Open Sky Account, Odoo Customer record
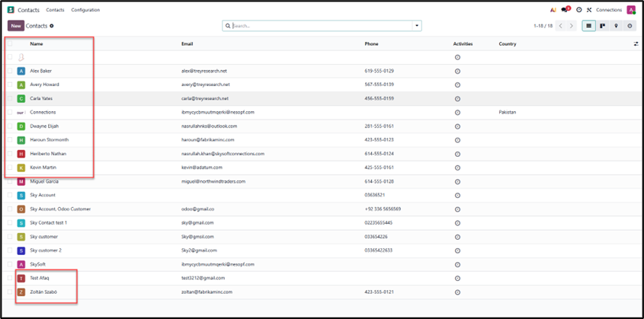The width and height of the screenshot is (644, 319). (x=60, y=209)
